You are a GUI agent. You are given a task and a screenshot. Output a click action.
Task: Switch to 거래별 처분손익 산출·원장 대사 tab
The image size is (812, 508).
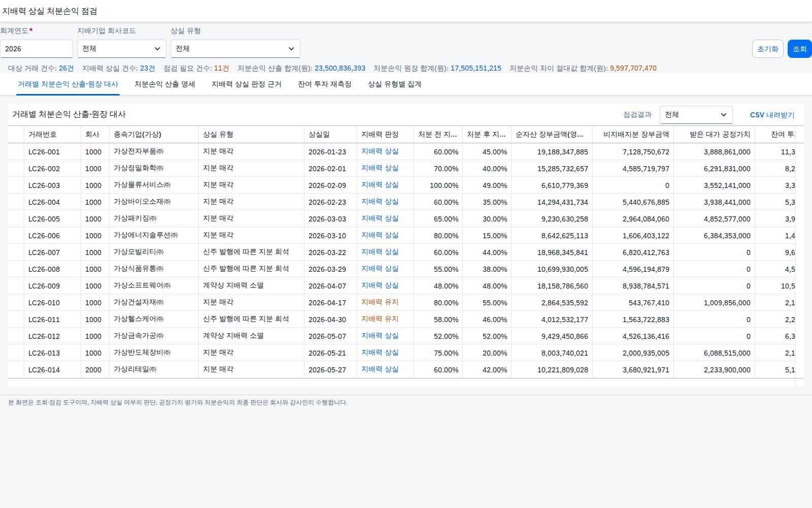(x=68, y=84)
